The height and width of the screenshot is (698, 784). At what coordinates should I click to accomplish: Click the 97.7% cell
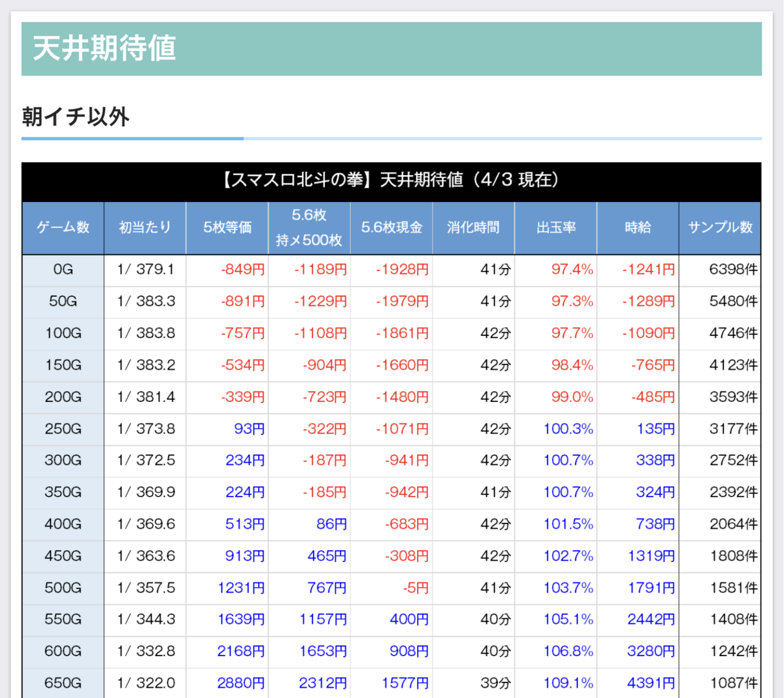556,333
